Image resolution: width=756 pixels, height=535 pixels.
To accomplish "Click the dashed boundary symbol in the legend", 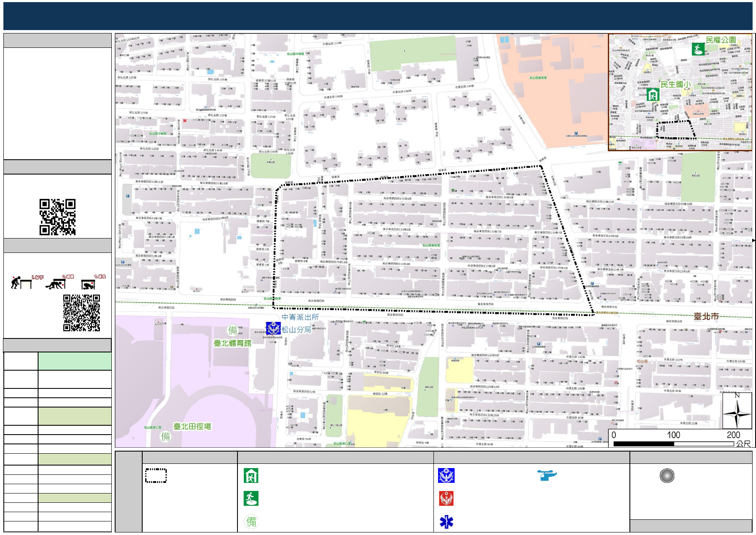I will (156, 475).
